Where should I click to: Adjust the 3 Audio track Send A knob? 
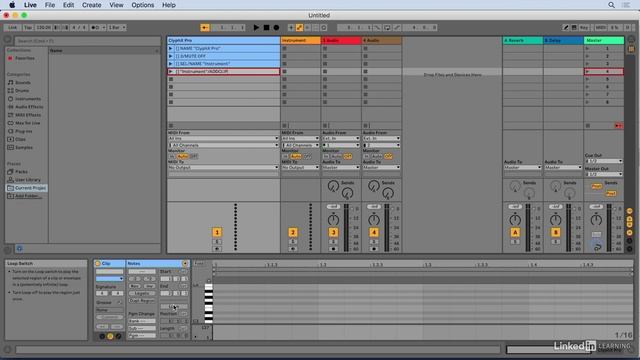pos(333,186)
